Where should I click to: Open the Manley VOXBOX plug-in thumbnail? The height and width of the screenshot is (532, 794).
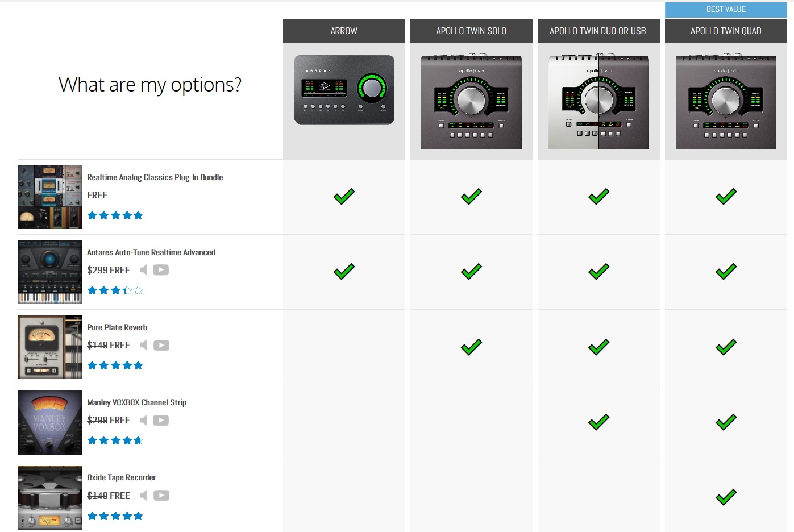click(x=49, y=422)
